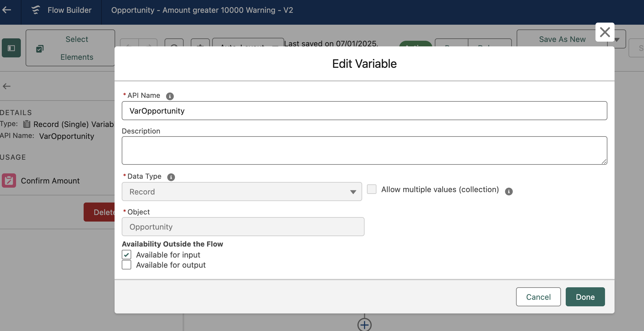Click the Flow Builder back arrow

click(x=7, y=10)
